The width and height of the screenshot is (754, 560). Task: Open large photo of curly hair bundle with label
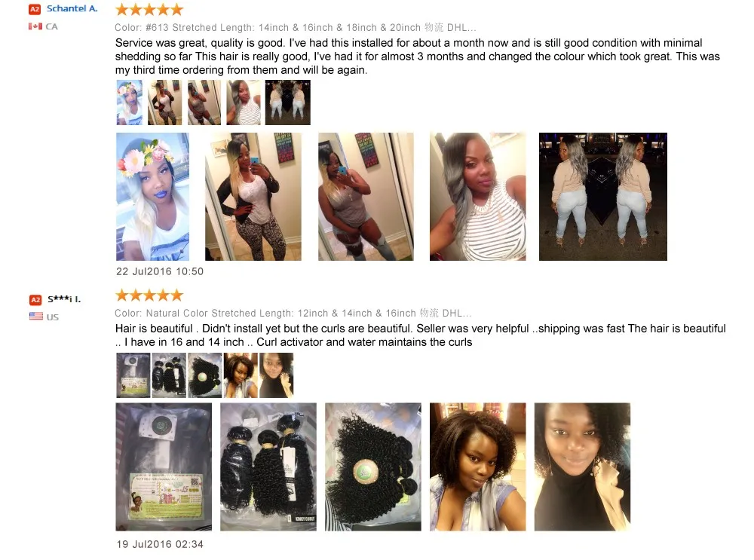point(372,467)
